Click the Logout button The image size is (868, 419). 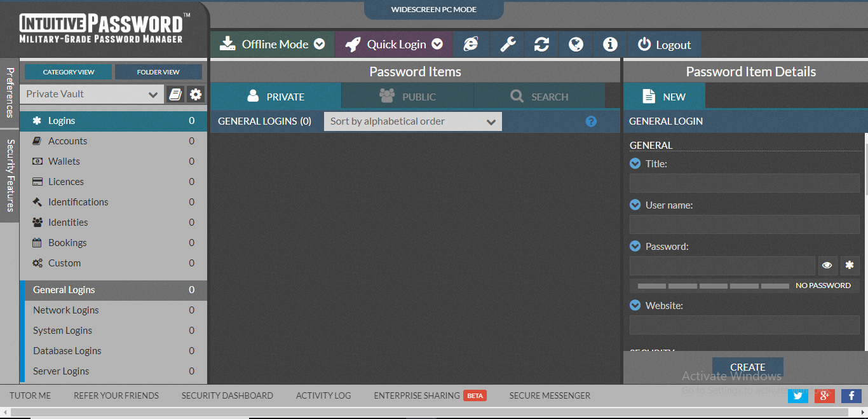tap(664, 45)
